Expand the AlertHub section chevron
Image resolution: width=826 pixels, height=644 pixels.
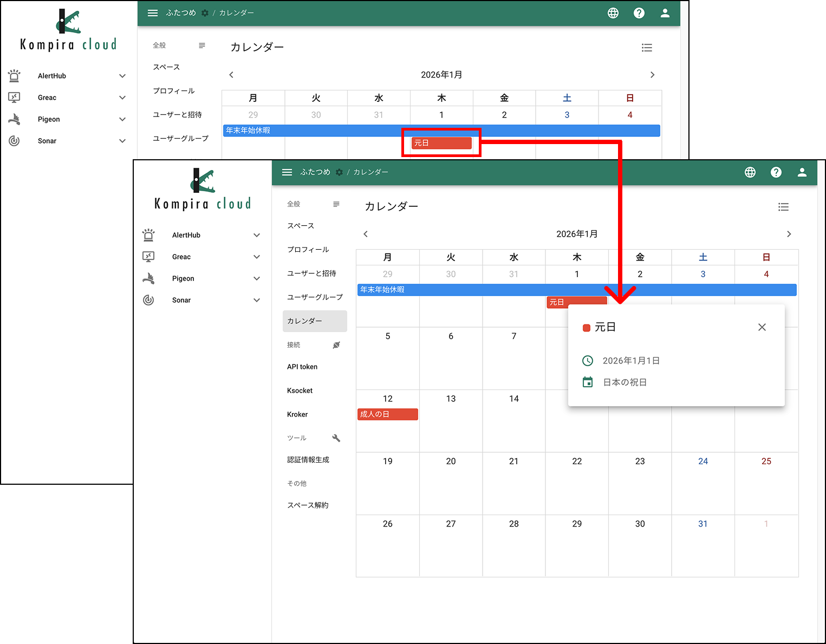256,235
